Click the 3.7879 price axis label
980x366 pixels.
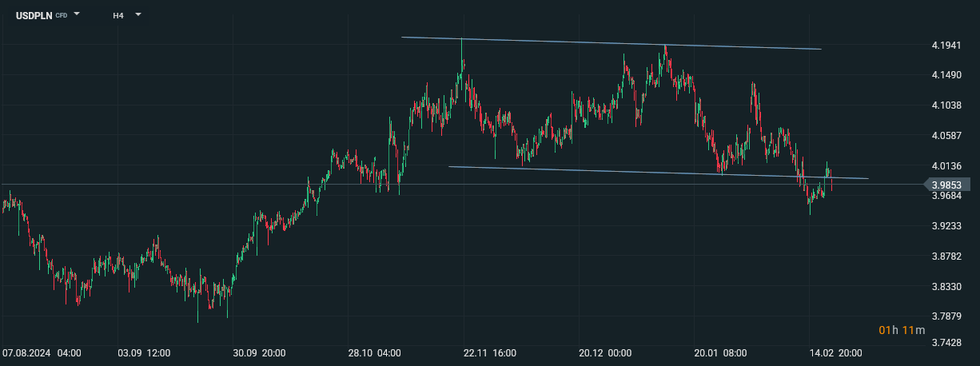click(946, 317)
